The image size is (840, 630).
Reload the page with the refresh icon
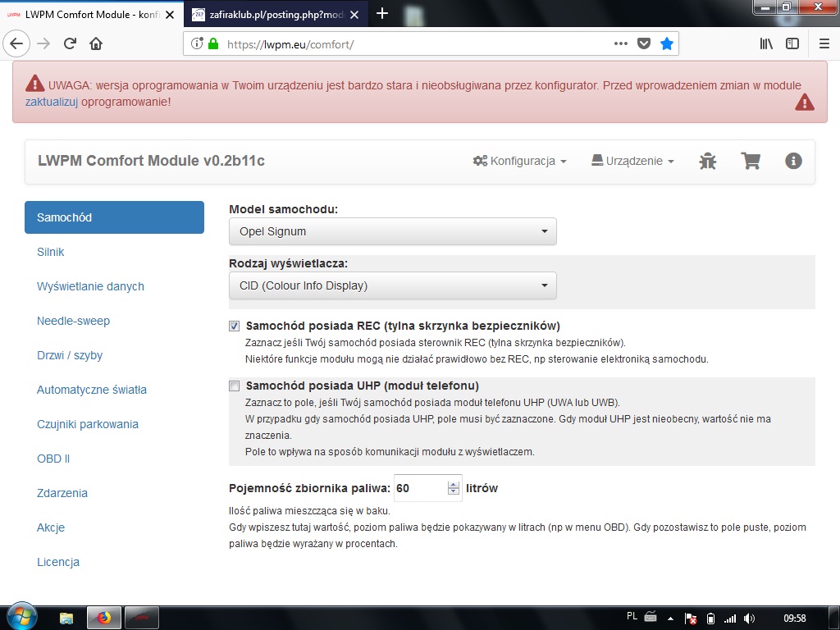(x=70, y=43)
